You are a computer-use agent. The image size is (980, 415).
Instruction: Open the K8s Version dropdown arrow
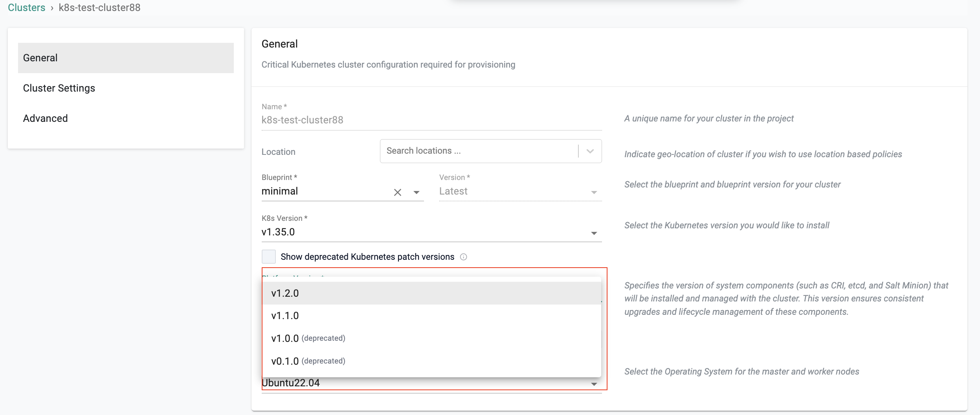click(x=594, y=233)
